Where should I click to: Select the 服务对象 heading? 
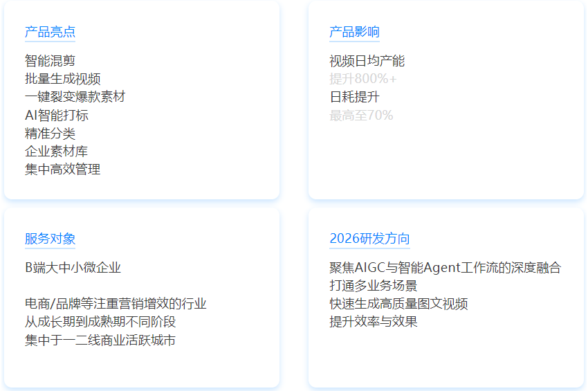point(50,239)
